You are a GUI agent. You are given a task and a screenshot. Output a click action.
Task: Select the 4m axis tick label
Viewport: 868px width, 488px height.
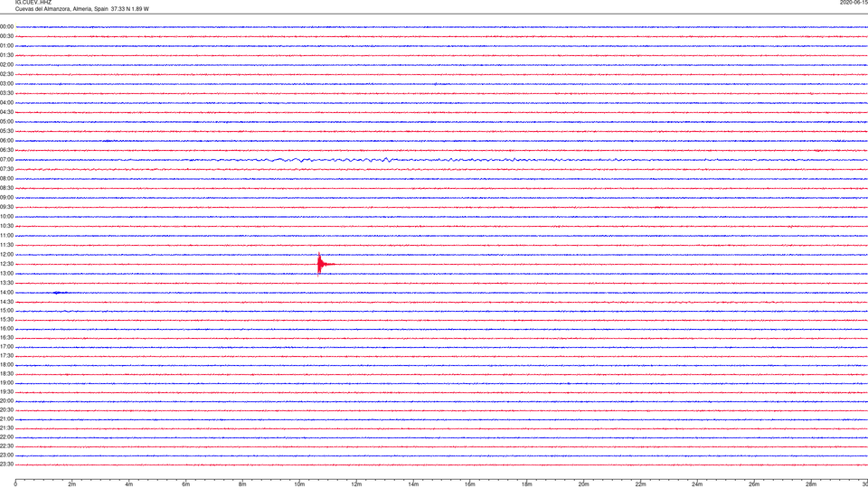(x=129, y=484)
